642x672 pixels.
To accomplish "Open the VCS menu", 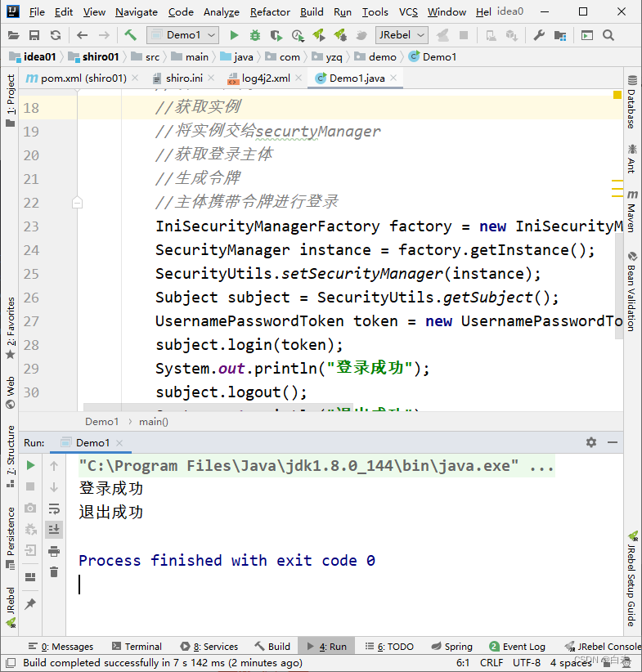I will (x=408, y=12).
